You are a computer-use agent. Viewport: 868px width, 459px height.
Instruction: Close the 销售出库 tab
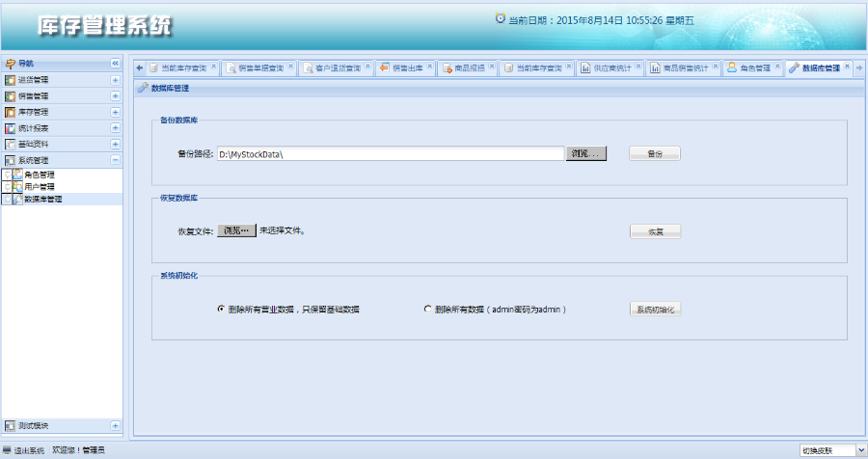(429, 66)
